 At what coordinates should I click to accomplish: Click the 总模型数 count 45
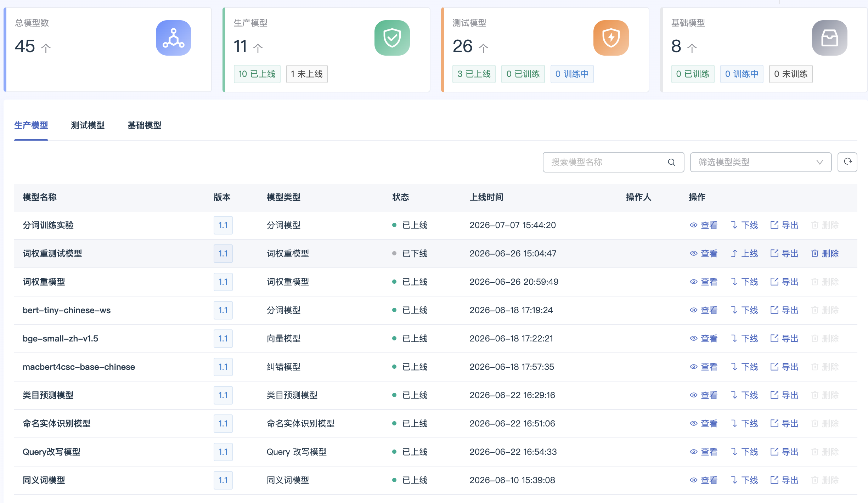click(x=25, y=46)
